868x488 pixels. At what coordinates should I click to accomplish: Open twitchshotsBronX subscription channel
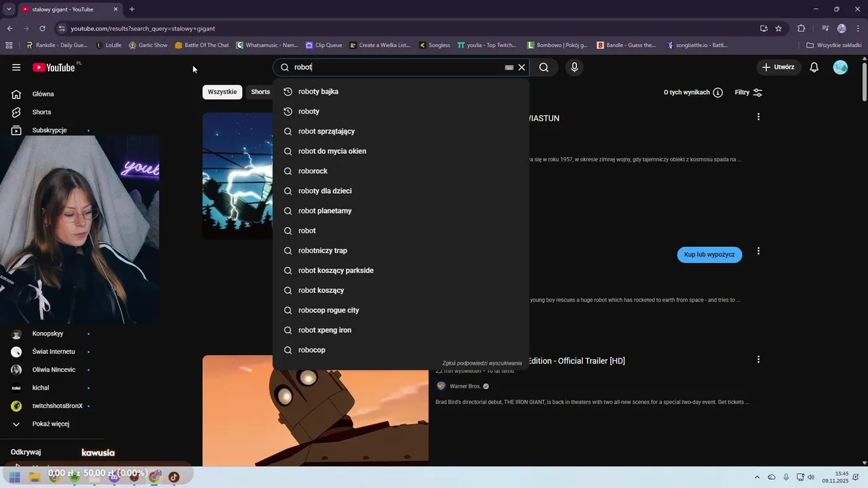[57, 406]
